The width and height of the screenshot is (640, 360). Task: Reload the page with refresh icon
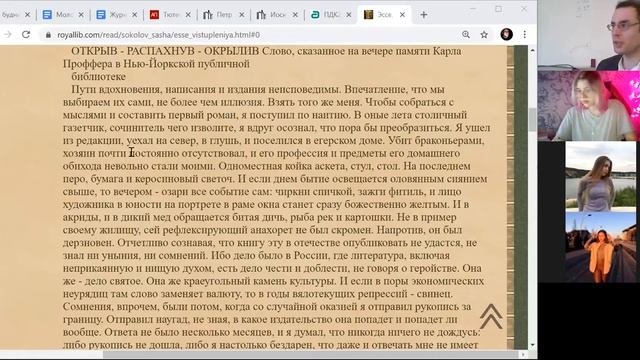(26, 35)
